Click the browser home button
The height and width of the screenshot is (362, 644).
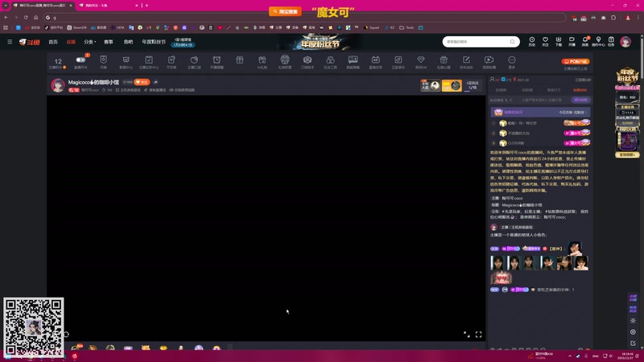coord(35,17)
